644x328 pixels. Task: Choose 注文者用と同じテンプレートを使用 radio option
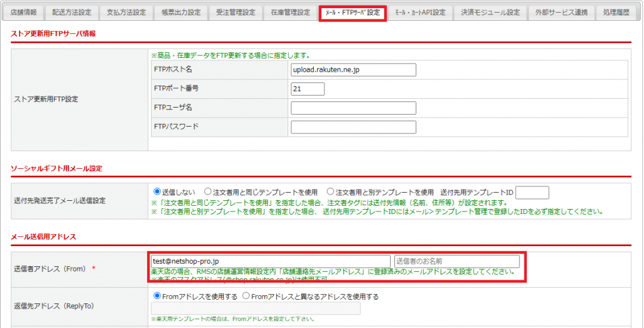coord(208,191)
